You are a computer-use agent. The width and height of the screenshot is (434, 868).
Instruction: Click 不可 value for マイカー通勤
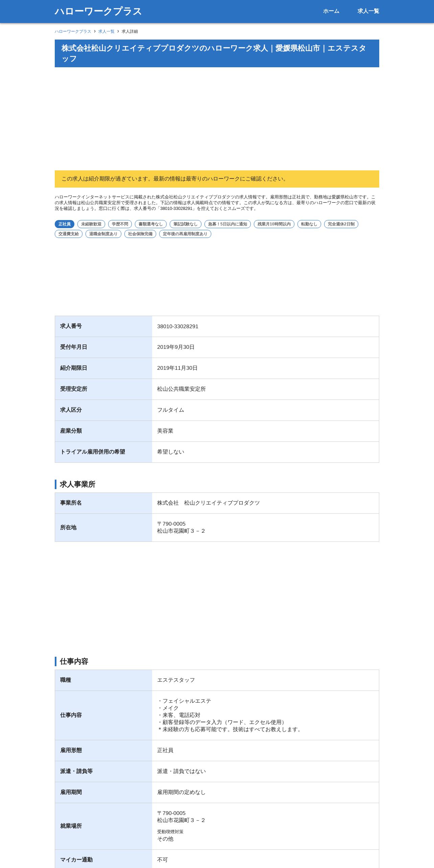click(163, 860)
